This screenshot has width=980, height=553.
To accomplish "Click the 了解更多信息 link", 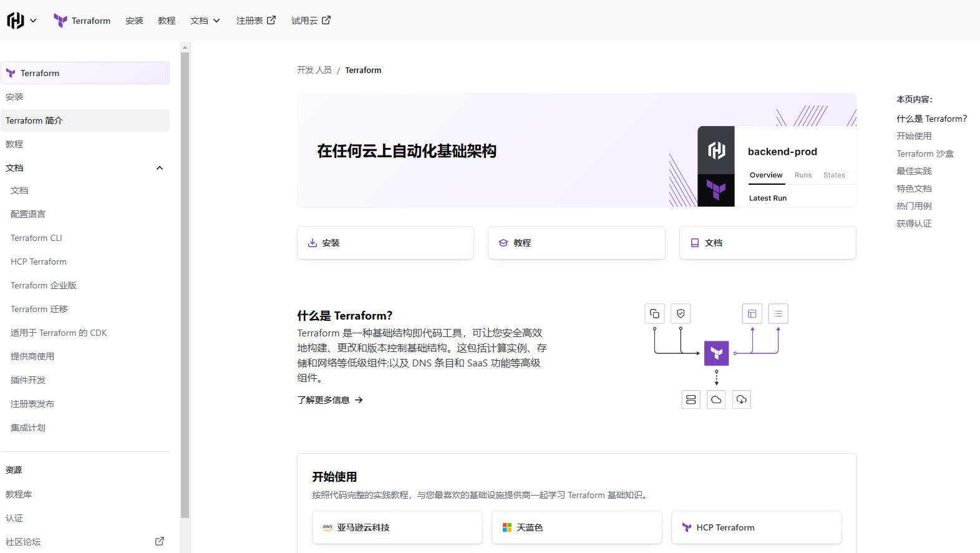I will pyautogui.click(x=330, y=400).
